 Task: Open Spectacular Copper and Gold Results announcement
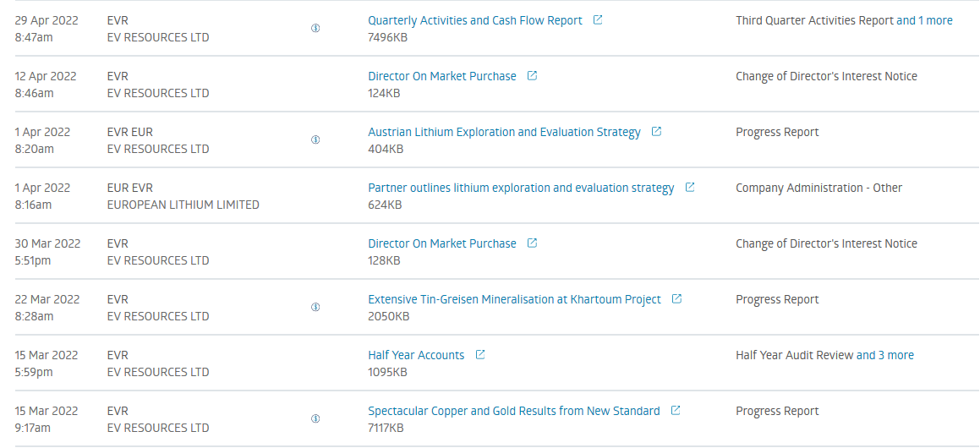(x=514, y=411)
